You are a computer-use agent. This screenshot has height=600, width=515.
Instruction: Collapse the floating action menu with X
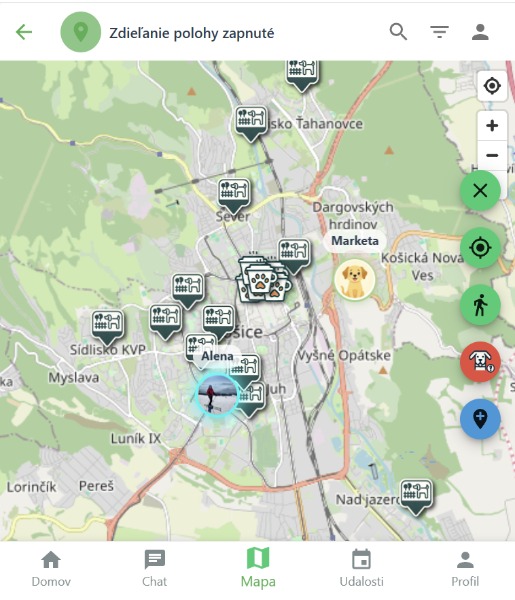(x=480, y=191)
